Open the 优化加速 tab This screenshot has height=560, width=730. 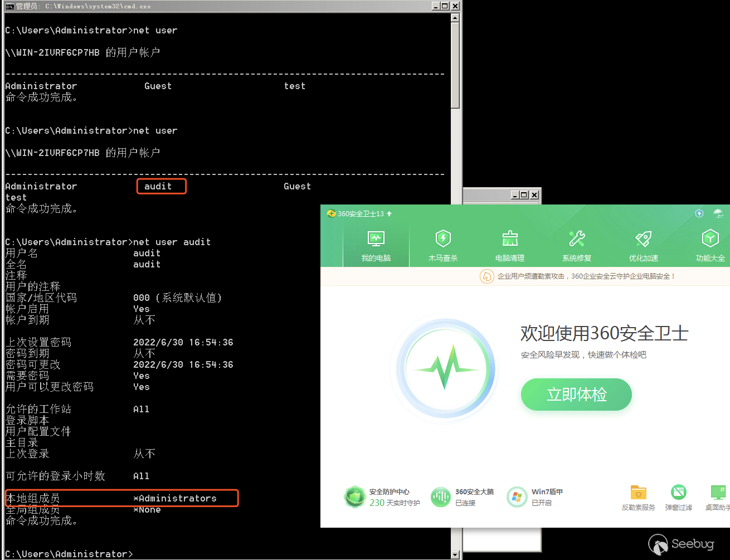(644, 246)
